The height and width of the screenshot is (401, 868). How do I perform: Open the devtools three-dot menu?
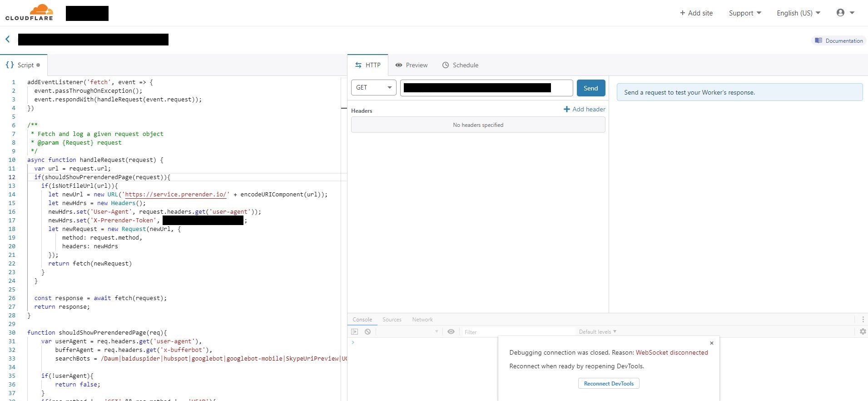pyautogui.click(x=863, y=320)
